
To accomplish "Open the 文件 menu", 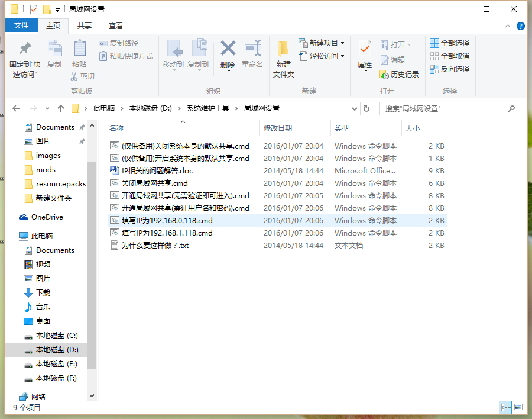I will (21, 25).
